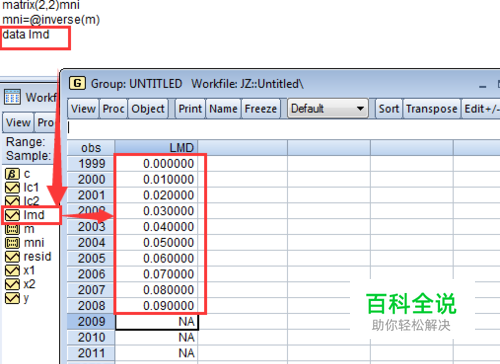Select the 2001 row header
Image resolution: width=500 pixels, height=364 pixels.
click(91, 195)
